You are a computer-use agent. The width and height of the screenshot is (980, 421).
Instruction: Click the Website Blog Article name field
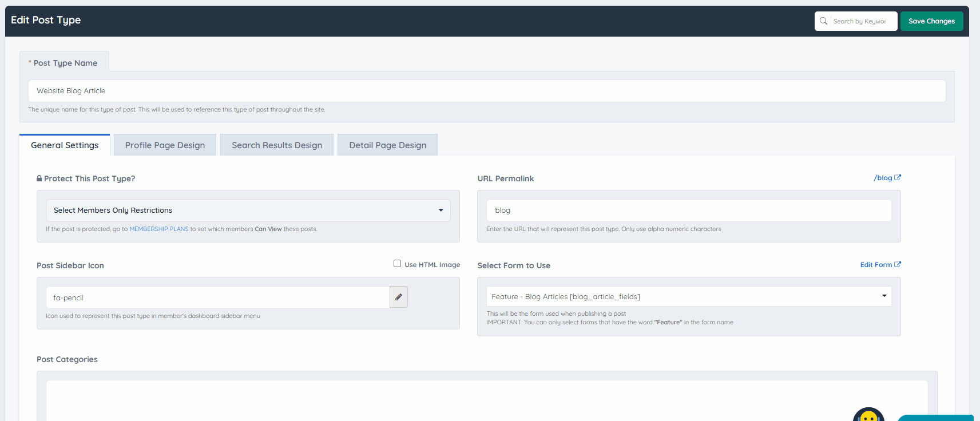(x=487, y=91)
